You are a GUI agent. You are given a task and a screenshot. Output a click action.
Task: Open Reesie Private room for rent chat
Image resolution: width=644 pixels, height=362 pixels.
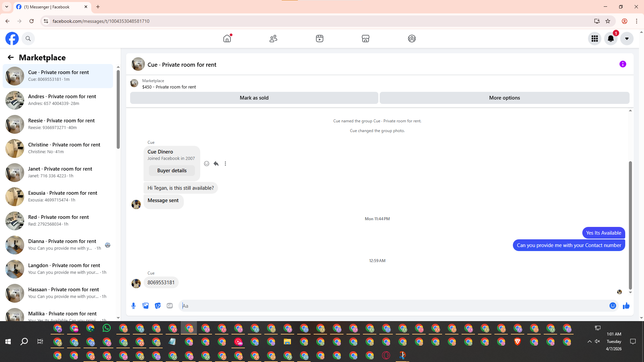pyautogui.click(x=58, y=124)
